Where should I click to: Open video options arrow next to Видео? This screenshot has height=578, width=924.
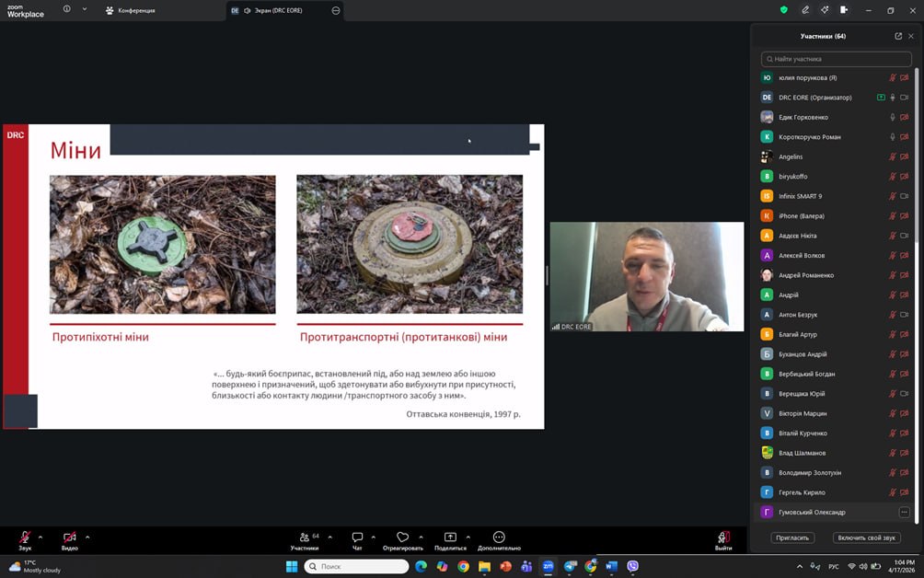click(87, 537)
